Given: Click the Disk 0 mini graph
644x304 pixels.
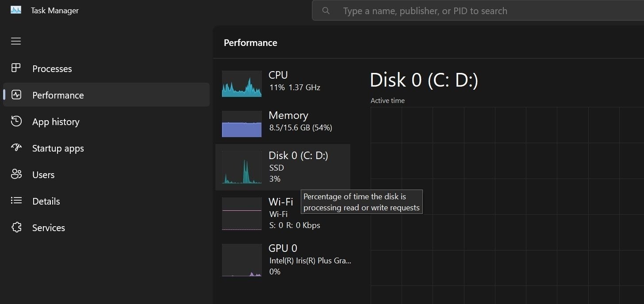Looking at the screenshot, I should tap(241, 167).
